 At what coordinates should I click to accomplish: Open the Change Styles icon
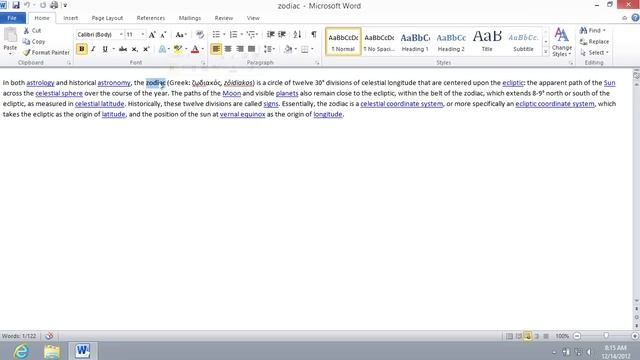562,35
